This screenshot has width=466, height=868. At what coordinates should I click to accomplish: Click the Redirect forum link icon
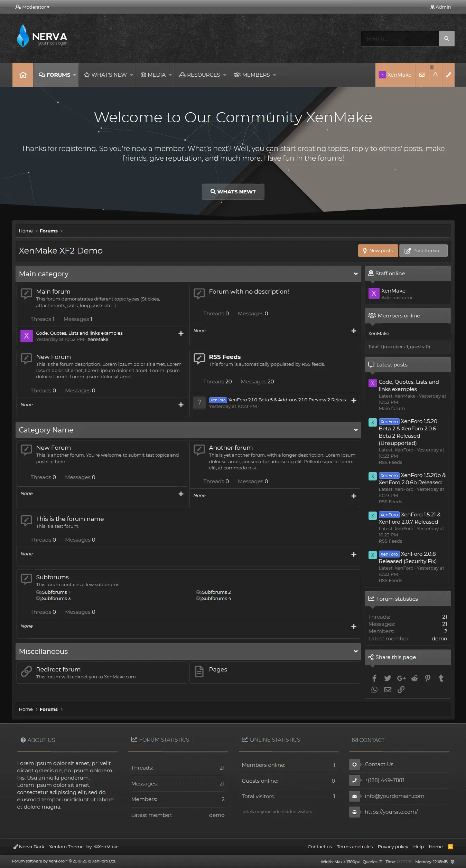(26, 671)
